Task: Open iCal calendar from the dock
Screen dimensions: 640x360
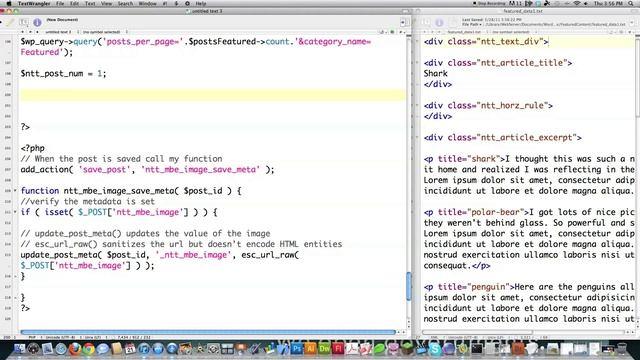Action: click(130, 349)
